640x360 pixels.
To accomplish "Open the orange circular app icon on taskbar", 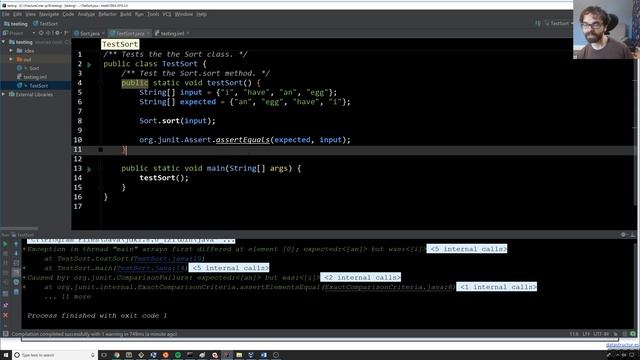I will 165,355.
